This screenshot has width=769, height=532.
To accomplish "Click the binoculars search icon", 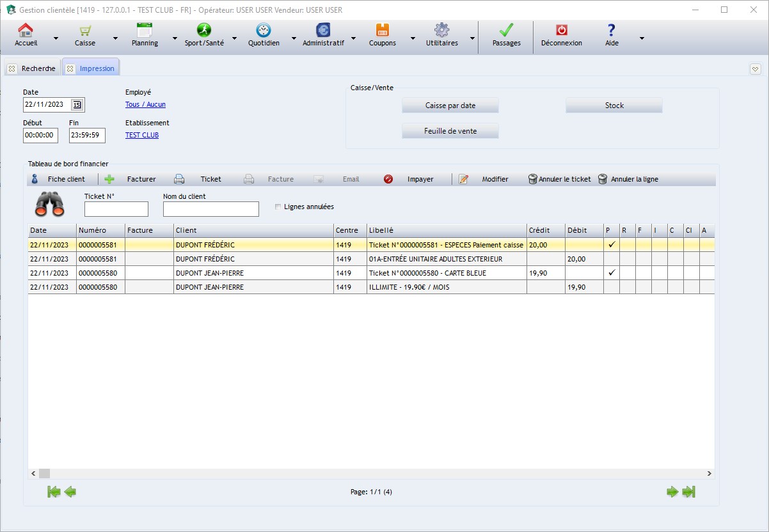I will point(49,203).
